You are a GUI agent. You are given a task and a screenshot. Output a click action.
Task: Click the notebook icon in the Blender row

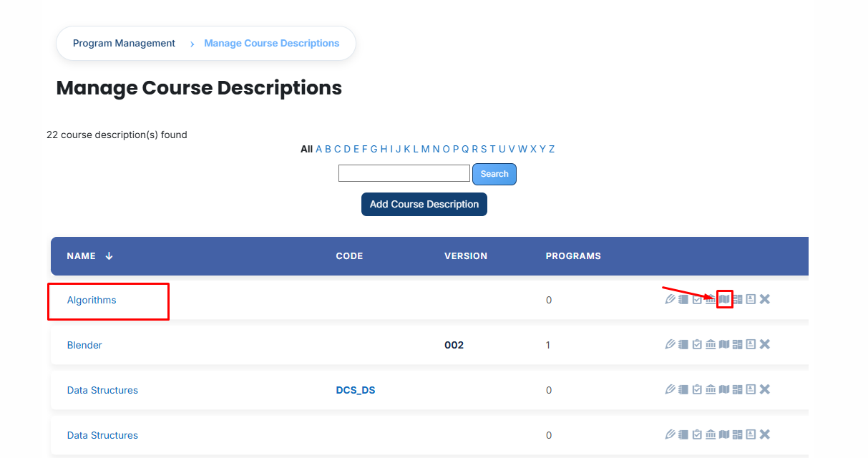[x=683, y=344]
